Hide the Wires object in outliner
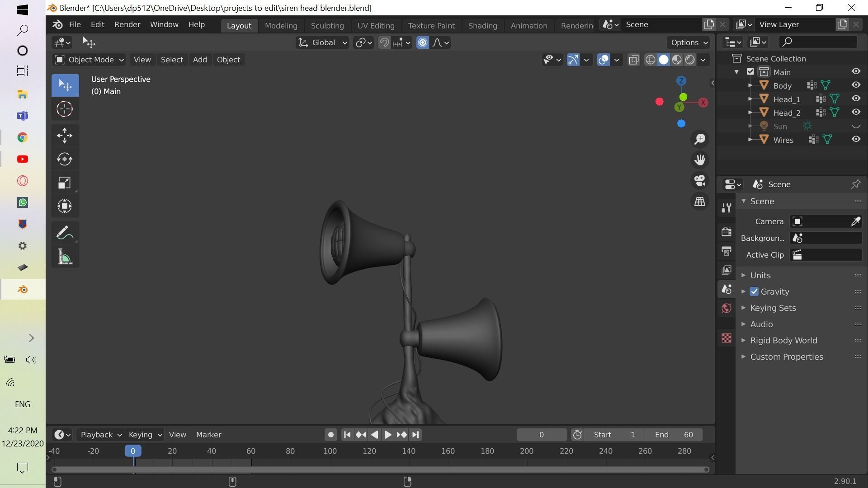Image resolution: width=868 pixels, height=488 pixels. click(856, 139)
